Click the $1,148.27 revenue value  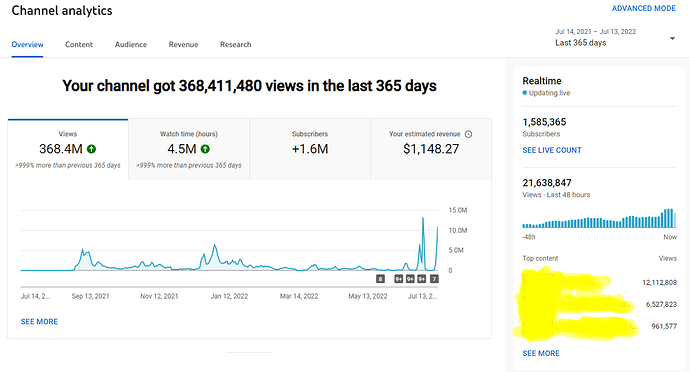pos(431,149)
